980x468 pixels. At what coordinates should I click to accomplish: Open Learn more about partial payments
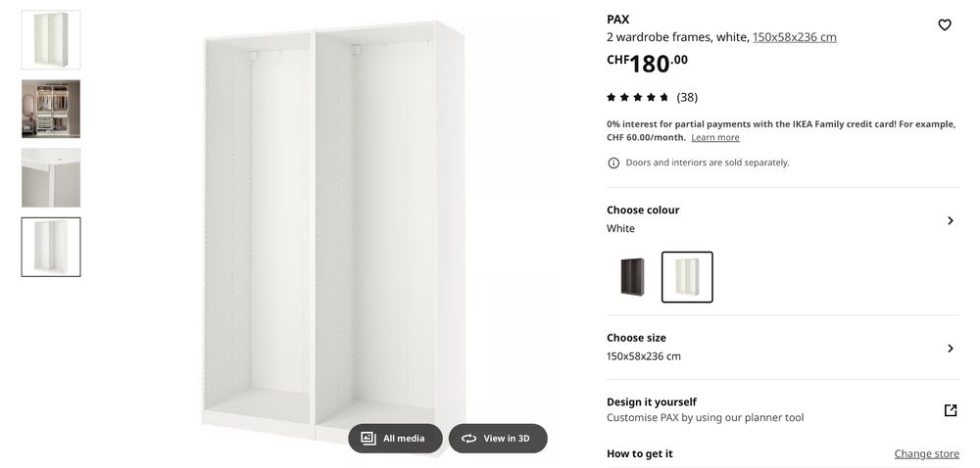click(715, 138)
